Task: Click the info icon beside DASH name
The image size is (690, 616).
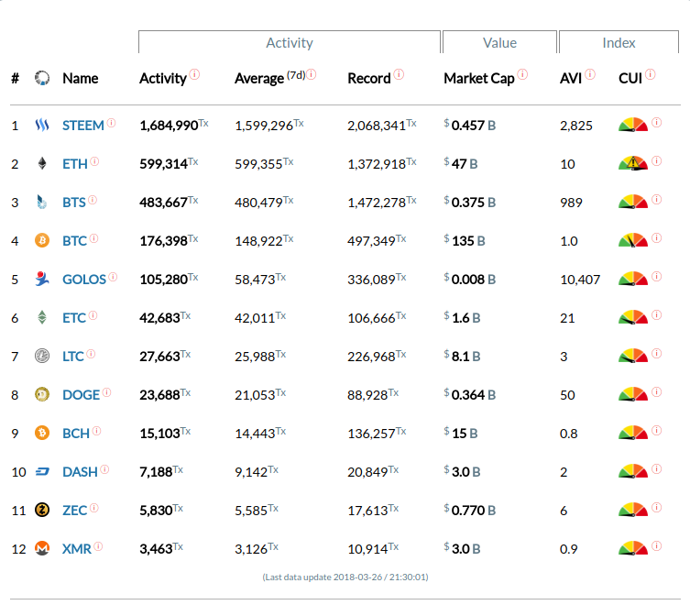Action: 104,469
